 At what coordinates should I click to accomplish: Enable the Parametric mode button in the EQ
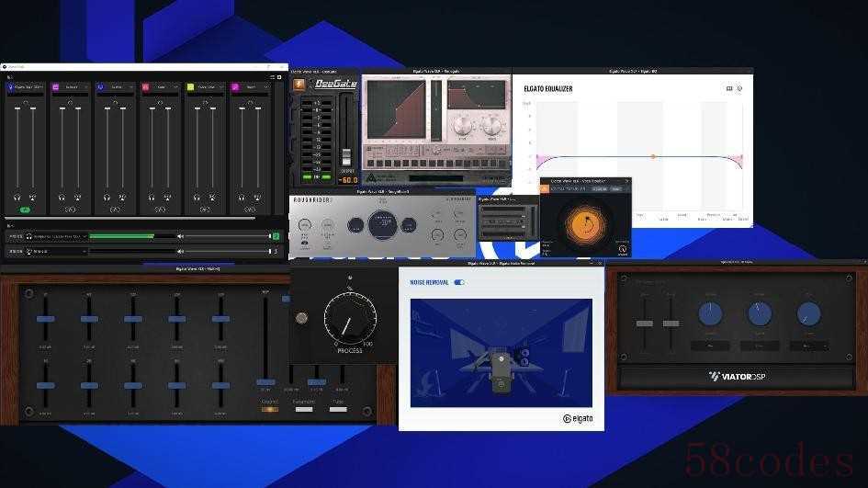(x=304, y=409)
